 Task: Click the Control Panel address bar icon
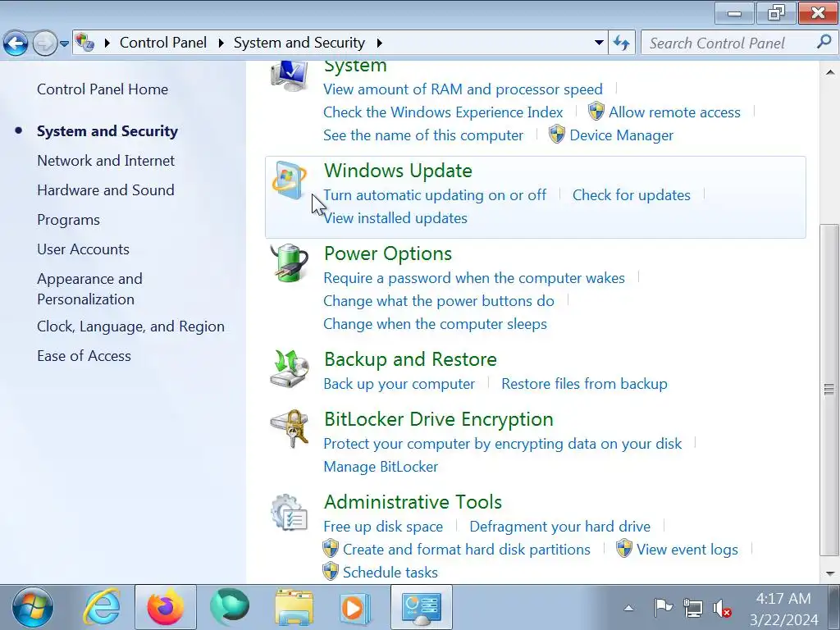pos(84,43)
